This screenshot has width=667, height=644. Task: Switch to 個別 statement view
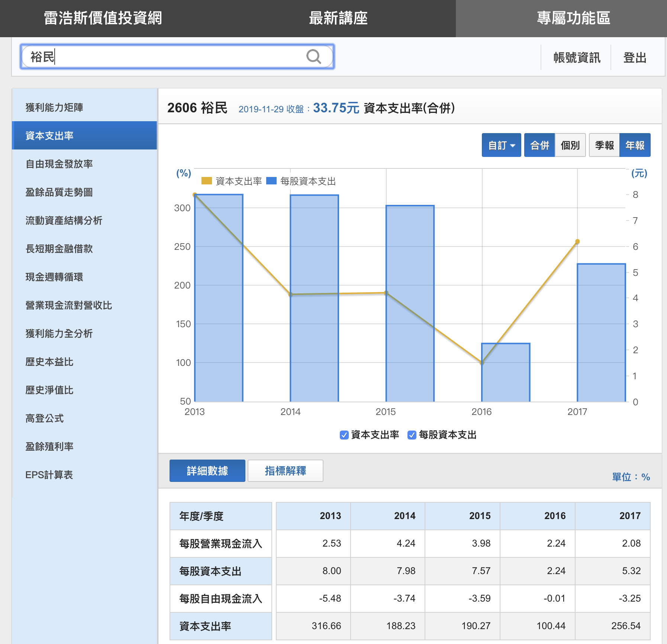(570, 145)
